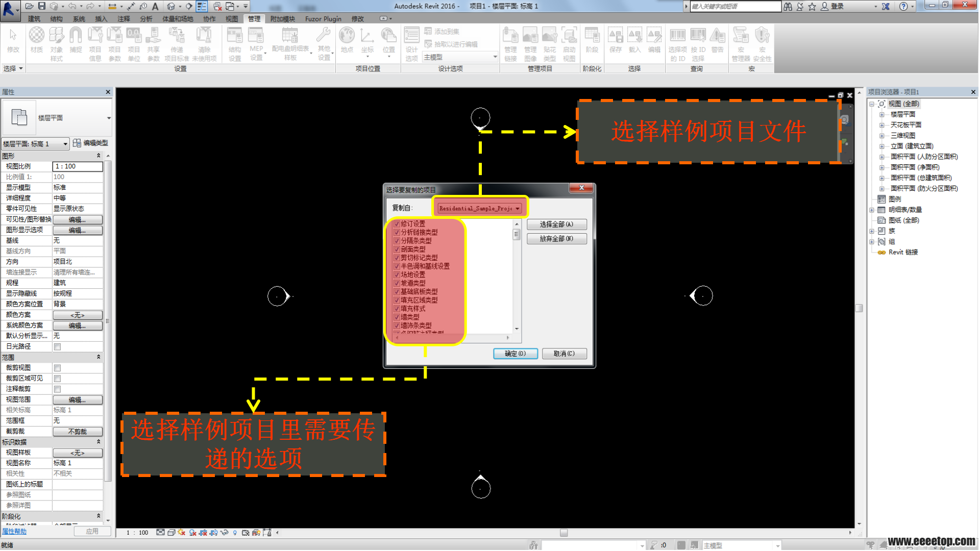980x551 pixels.
Task: Open 楼层平面: 标高 1 instance dropdown
Action: coord(35,144)
